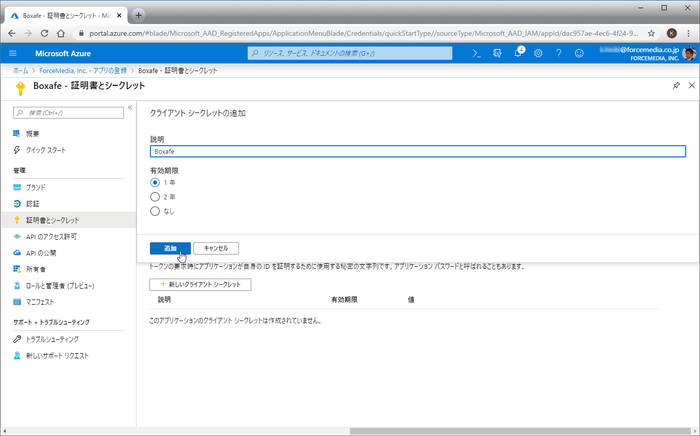Click the キャンセル button
This screenshot has width=700, height=436.
click(216, 248)
